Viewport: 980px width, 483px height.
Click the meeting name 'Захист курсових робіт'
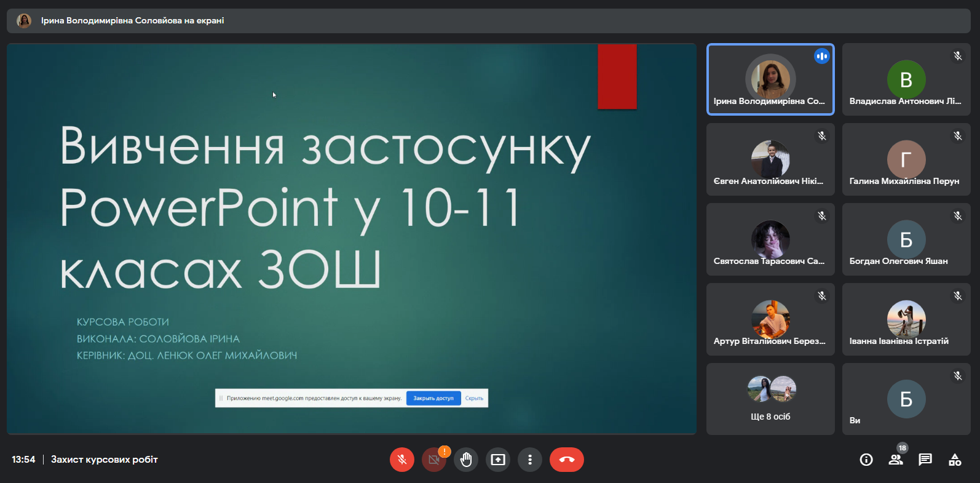pyautogui.click(x=105, y=460)
